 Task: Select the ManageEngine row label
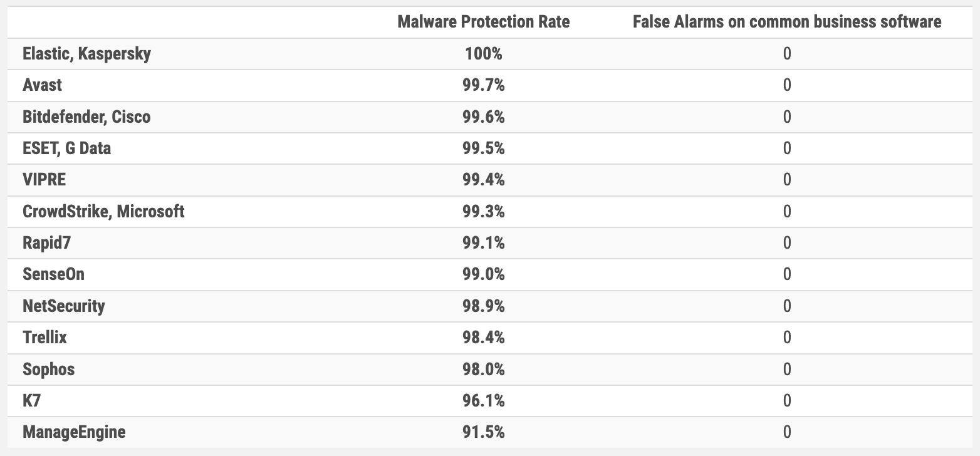pos(74,432)
